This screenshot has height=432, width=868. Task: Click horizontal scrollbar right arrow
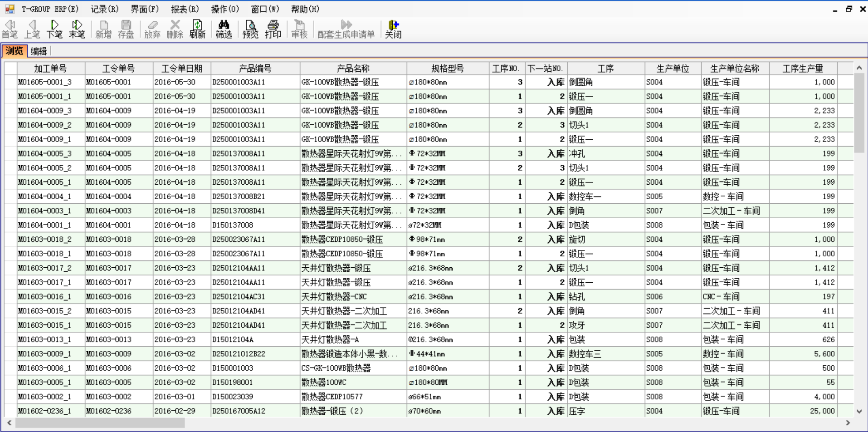click(848, 422)
